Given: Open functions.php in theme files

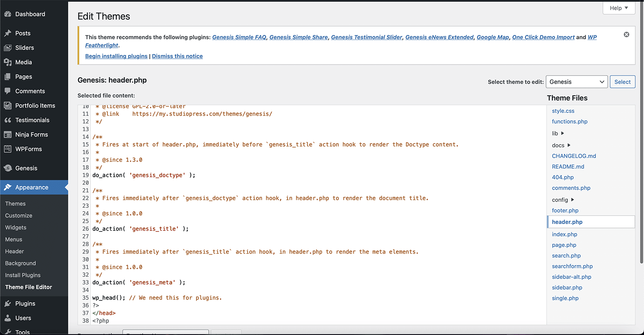Looking at the screenshot, I should tap(569, 121).
